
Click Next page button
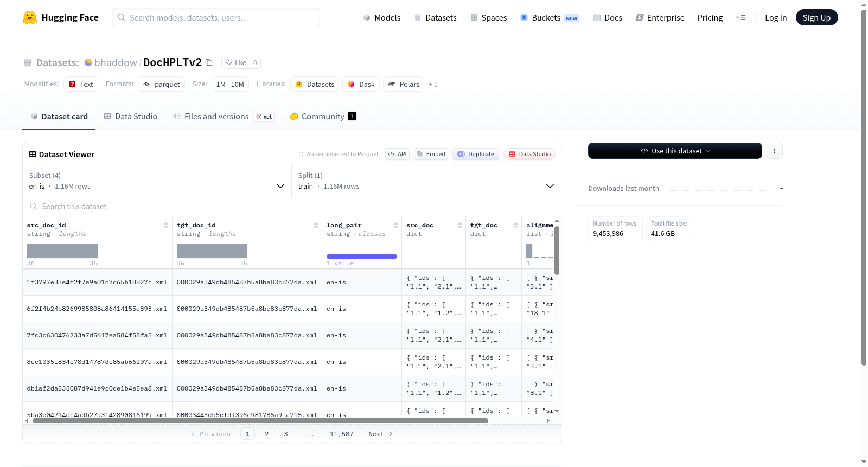[380, 434]
